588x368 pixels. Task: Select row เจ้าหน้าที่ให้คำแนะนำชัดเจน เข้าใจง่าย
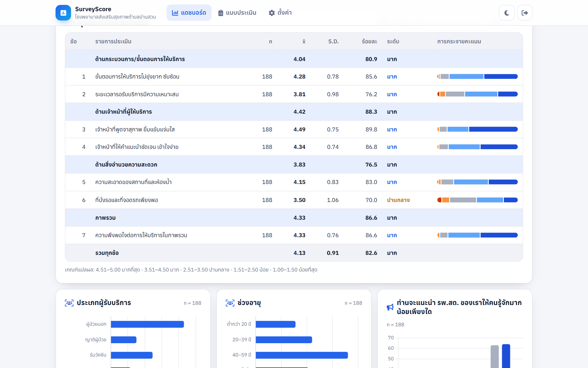tap(294, 147)
